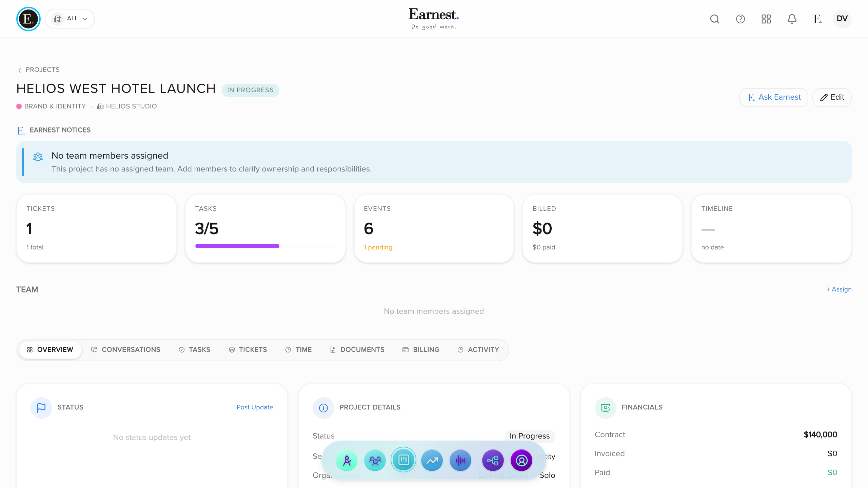Open the compass drafting dock icon
The width and height of the screenshot is (868, 488).
pyautogui.click(x=347, y=461)
